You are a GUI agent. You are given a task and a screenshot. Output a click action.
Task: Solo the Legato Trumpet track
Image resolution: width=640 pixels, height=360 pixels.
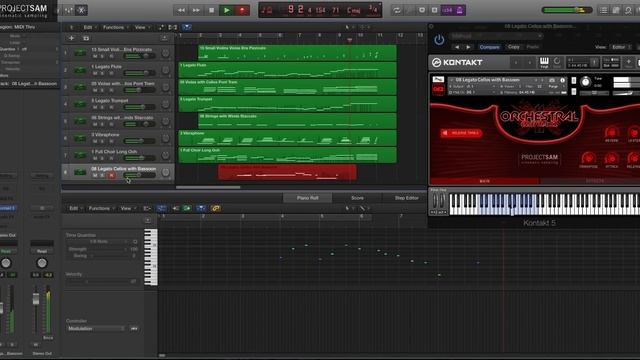point(102,107)
